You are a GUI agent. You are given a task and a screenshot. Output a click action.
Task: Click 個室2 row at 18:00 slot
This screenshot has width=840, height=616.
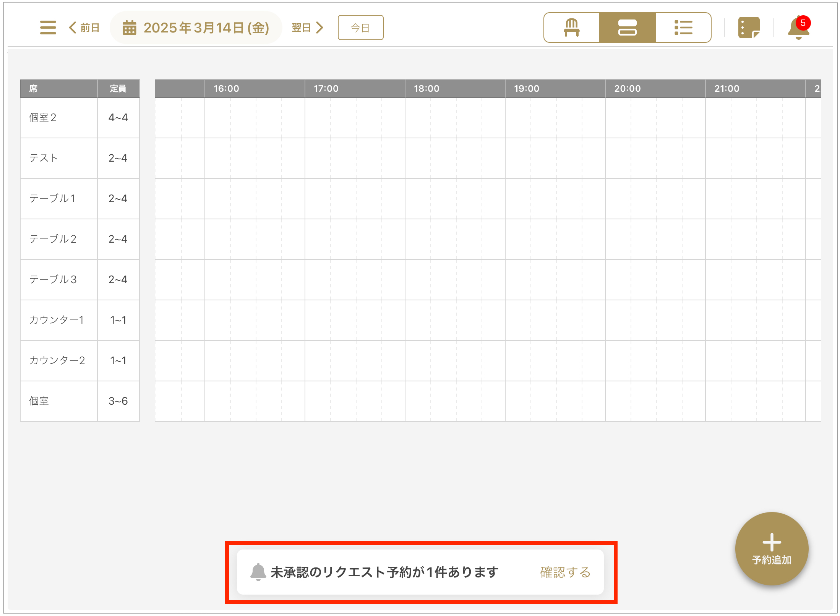(418, 118)
